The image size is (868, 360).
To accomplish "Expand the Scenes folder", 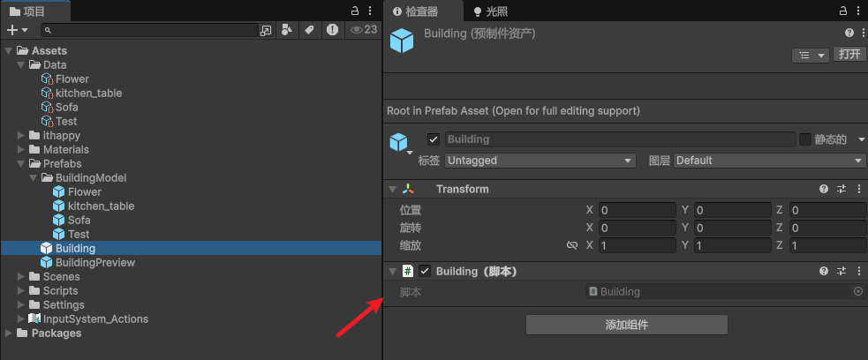I will (20, 276).
